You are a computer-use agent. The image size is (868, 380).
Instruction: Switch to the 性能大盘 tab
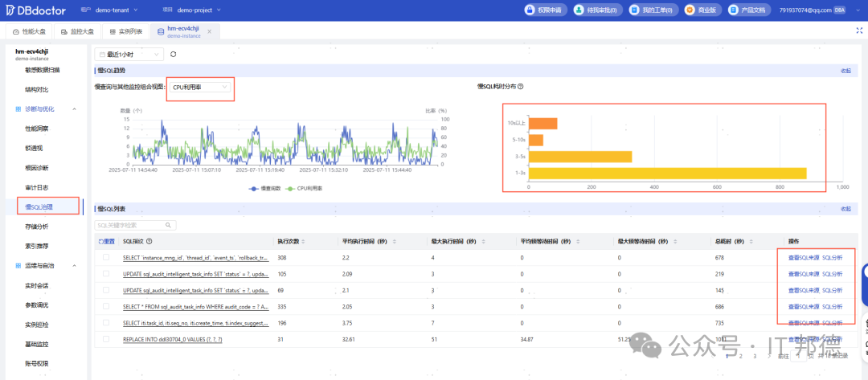[30, 31]
